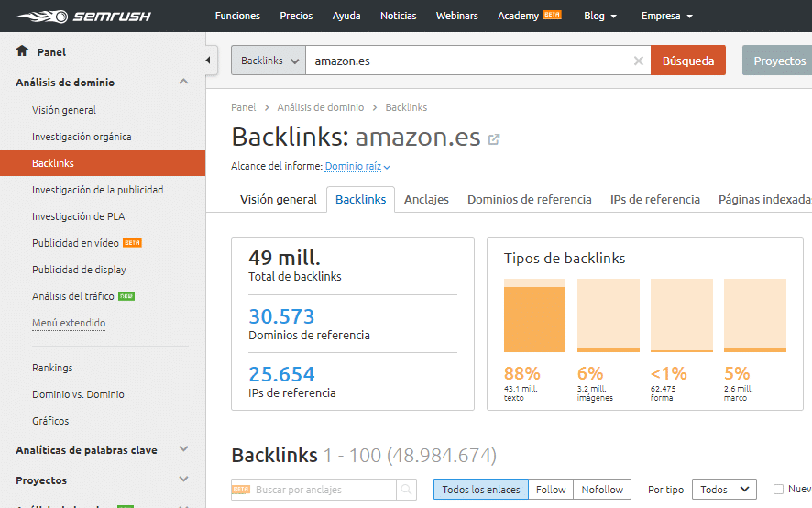Open Análisis del tráfico new
Viewport: 812px width, 508px height.
pyautogui.click(x=83, y=296)
